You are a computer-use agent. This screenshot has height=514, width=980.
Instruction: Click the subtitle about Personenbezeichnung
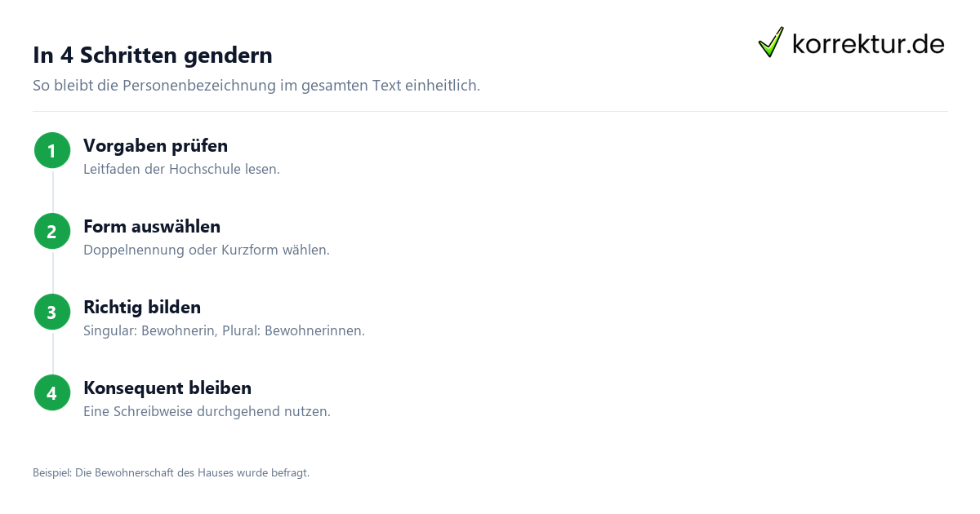tap(256, 86)
